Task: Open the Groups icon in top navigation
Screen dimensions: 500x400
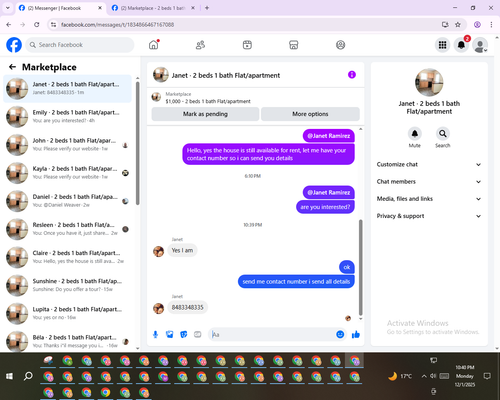Action: (x=340, y=45)
